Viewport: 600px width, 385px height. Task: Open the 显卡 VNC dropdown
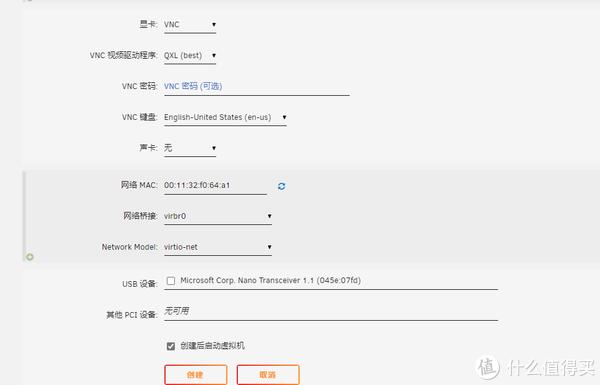190,24
